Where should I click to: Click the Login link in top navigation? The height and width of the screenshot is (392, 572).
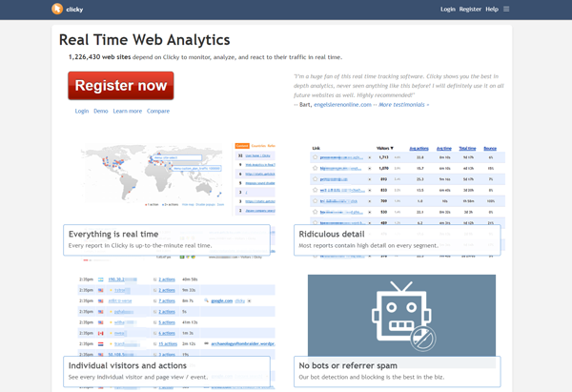coord(448,10)
